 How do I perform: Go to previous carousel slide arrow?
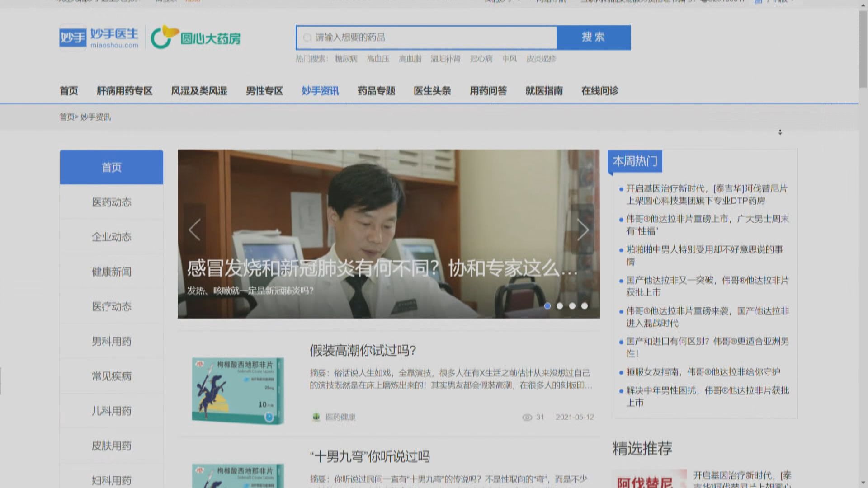tap(194, 230)
